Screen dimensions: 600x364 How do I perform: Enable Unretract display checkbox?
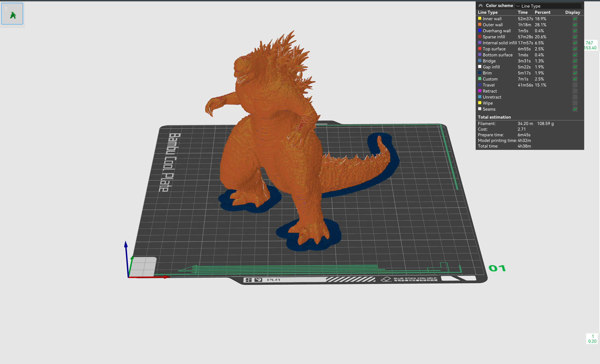[x=575, y=97]
